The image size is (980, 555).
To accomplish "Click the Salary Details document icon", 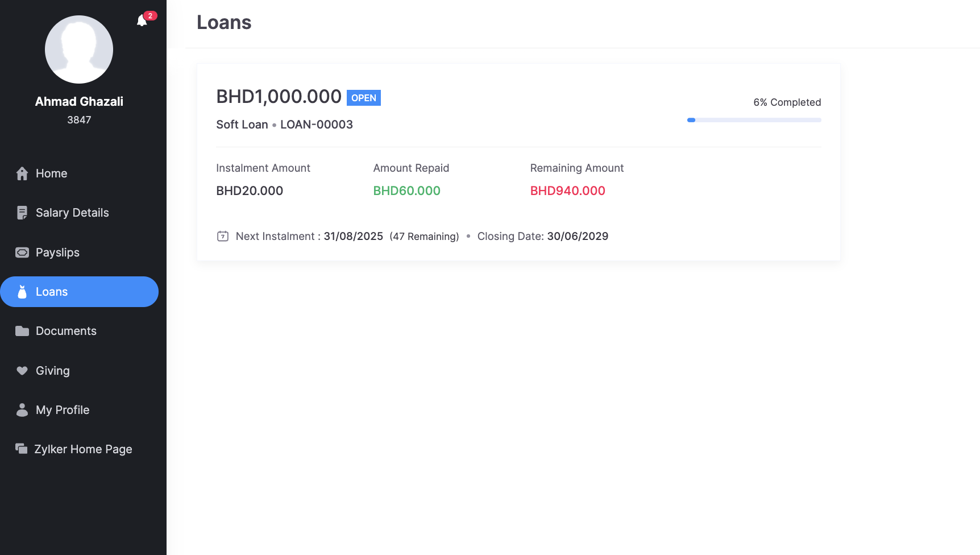I will pyautogui.click(x=22, y=213).
